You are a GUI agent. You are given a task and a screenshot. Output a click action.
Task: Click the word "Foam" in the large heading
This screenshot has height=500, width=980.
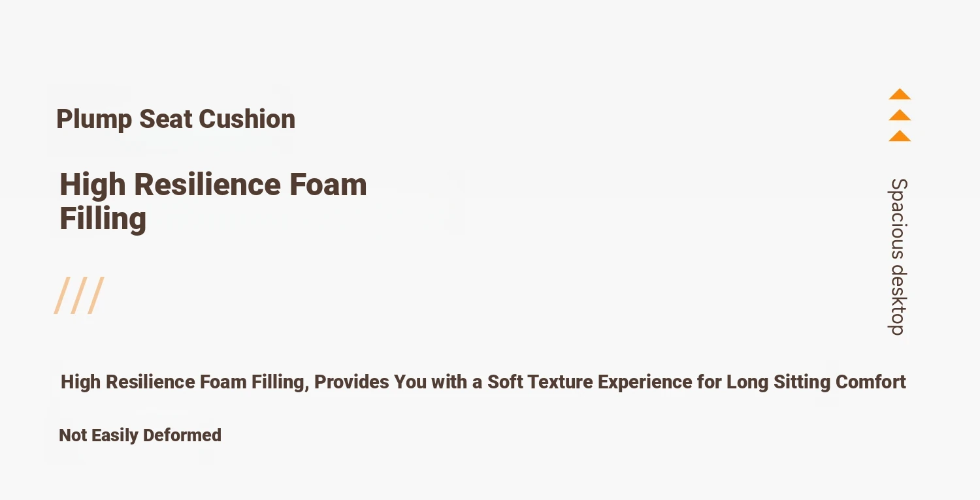click(x=328, y=185)
